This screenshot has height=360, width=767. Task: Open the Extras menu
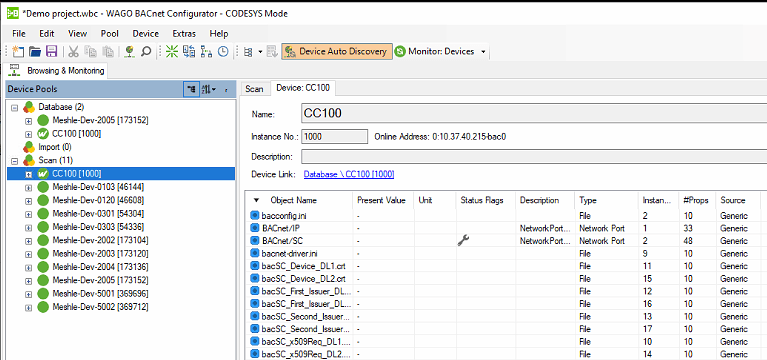184,34
